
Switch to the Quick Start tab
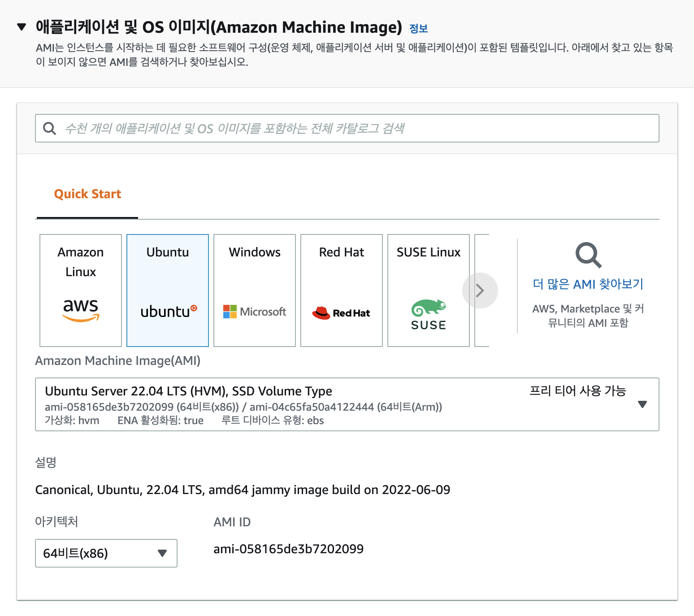pyautogui.click(x=87, y=194)
